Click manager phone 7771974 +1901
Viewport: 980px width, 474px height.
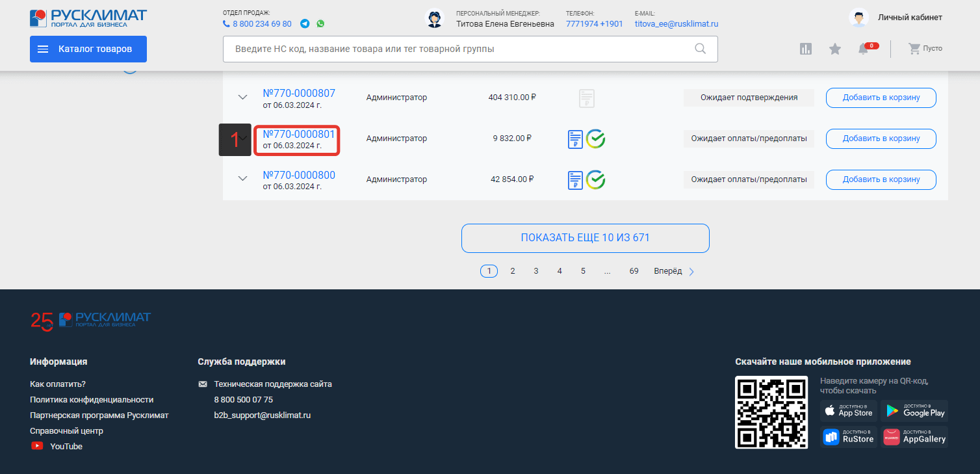[594, 24]
